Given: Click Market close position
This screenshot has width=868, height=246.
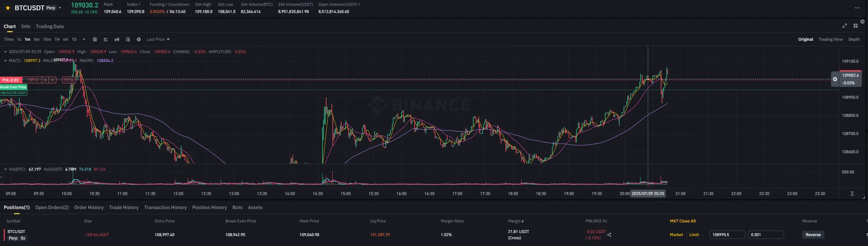Looking at the screenshot, I should click(676, 235).
